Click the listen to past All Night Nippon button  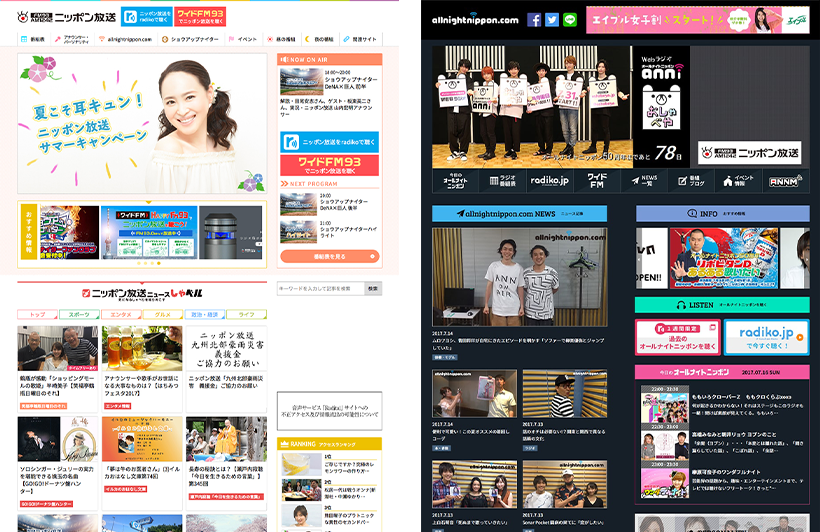click(678, 337)
